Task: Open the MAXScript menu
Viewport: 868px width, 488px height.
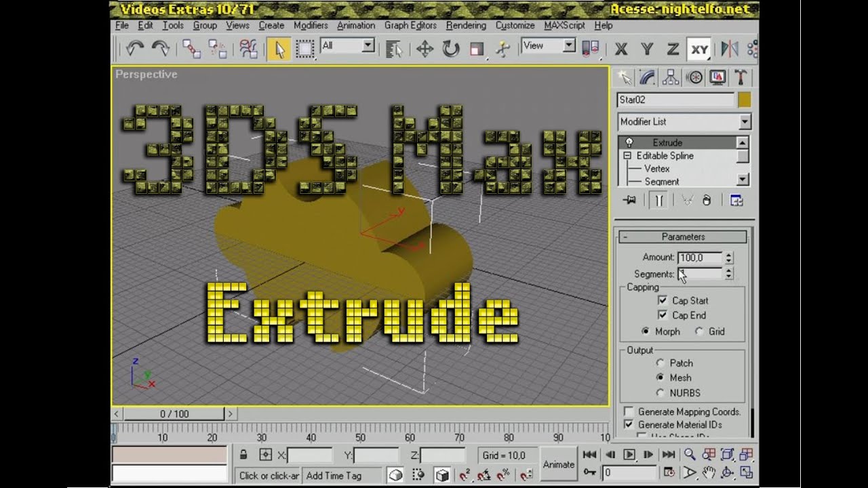Action: click(x=564, y=25)
